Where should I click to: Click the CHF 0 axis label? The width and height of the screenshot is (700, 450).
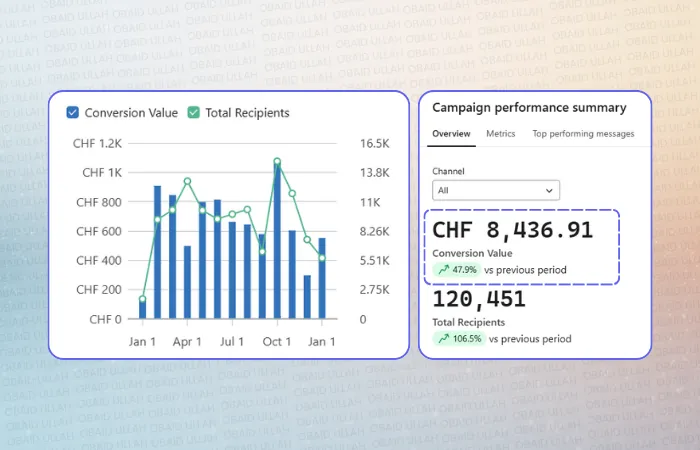(x=105, y=320)
